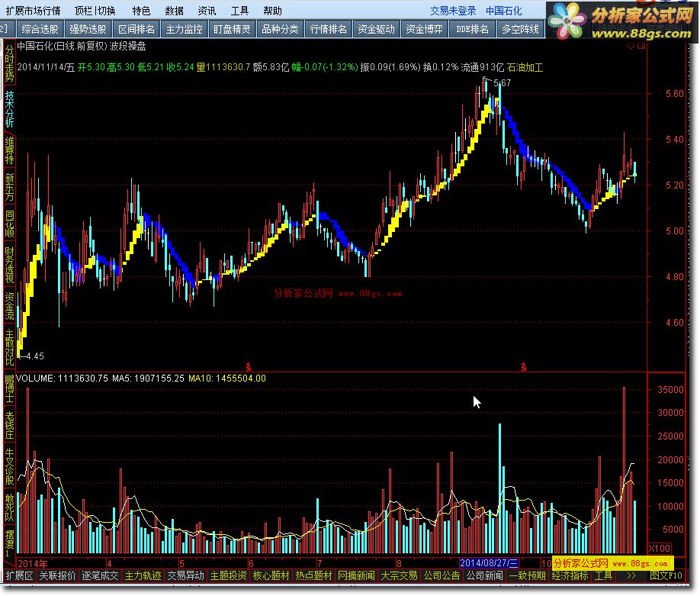This screenshot has width=700, height=596.
Task: Open the 特色 menu
Action: (141, 10)
